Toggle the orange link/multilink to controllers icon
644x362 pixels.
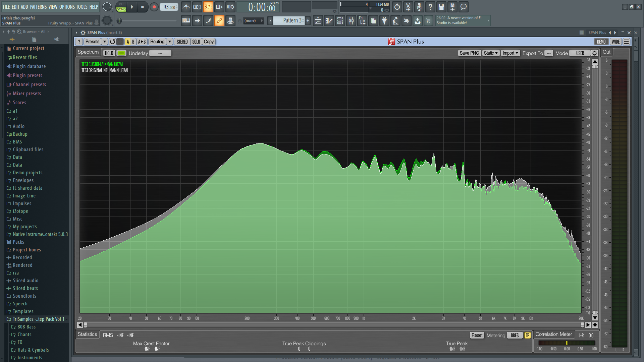pos(219,21)
